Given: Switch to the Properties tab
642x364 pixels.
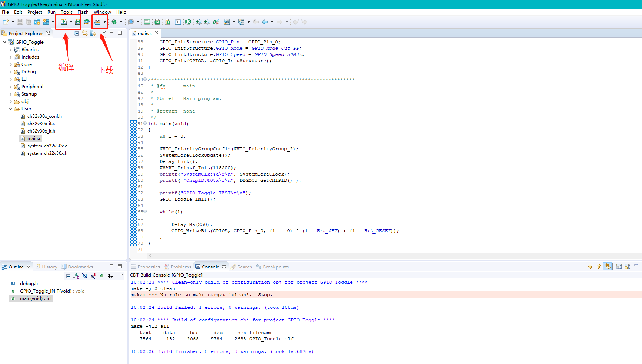Looking at the screenshot, I should 146,267.
